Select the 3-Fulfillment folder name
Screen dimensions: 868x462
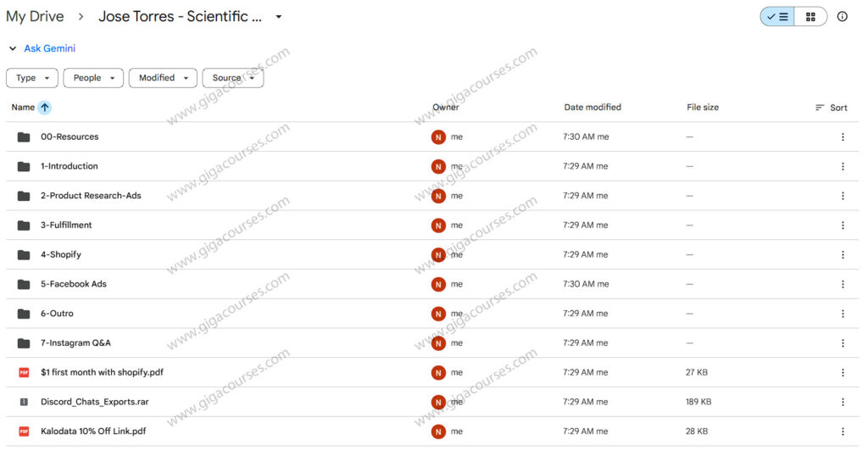pos(66,225)
